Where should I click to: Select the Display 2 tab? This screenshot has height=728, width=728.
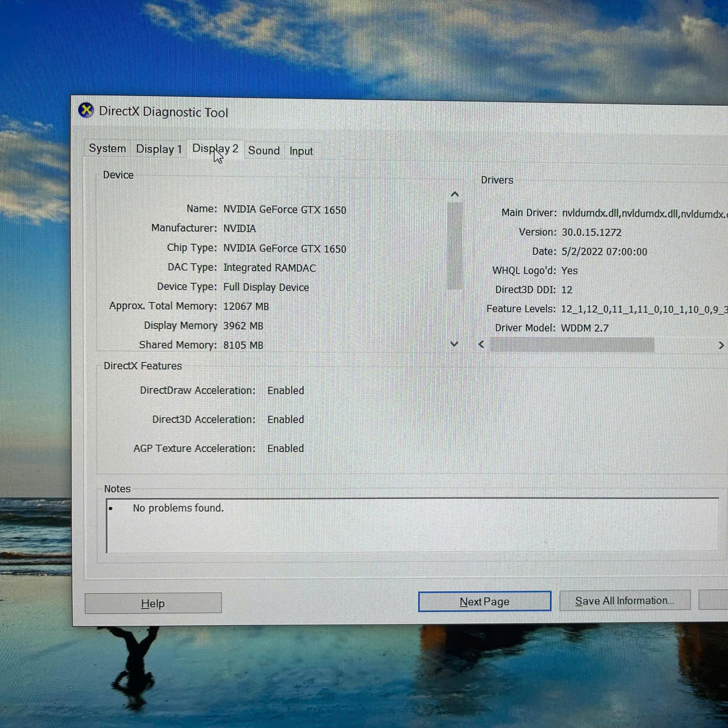[x=215, y=149]
